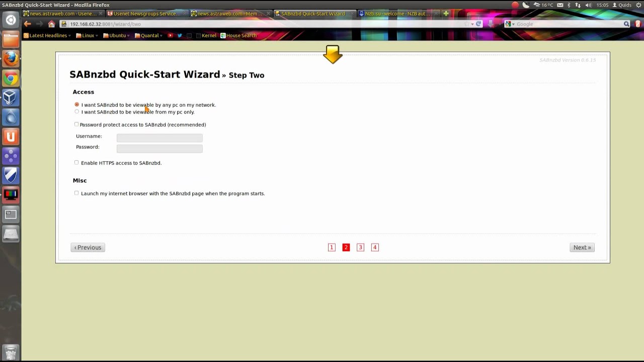This screenshot has width=644, height=362.
Task: Go to the previous wizard step
Action: [88, 247]
